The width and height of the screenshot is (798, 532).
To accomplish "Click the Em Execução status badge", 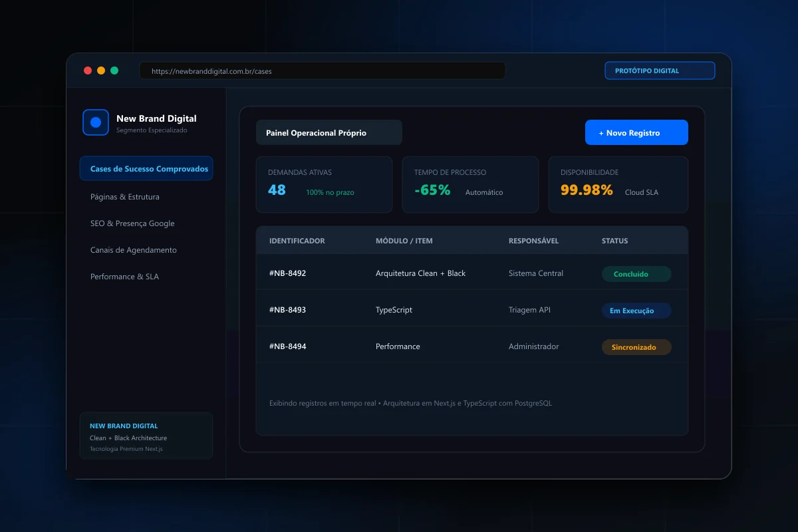I will (x=636, y=311).
